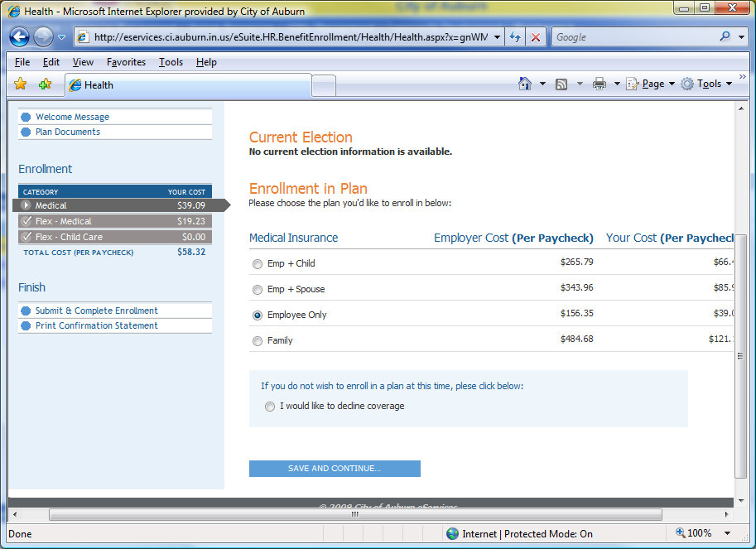Image resolution: width=756 pixels, height=549 pixels.
Task: Click the vertical scrollbar up arrow
Action: click(x=740, y=108)
